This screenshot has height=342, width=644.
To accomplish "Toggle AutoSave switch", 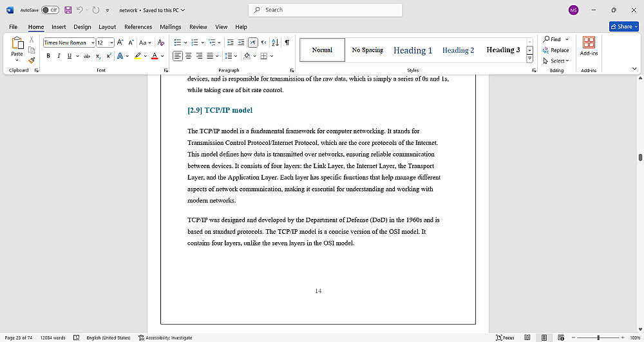I will pos(50,10).
